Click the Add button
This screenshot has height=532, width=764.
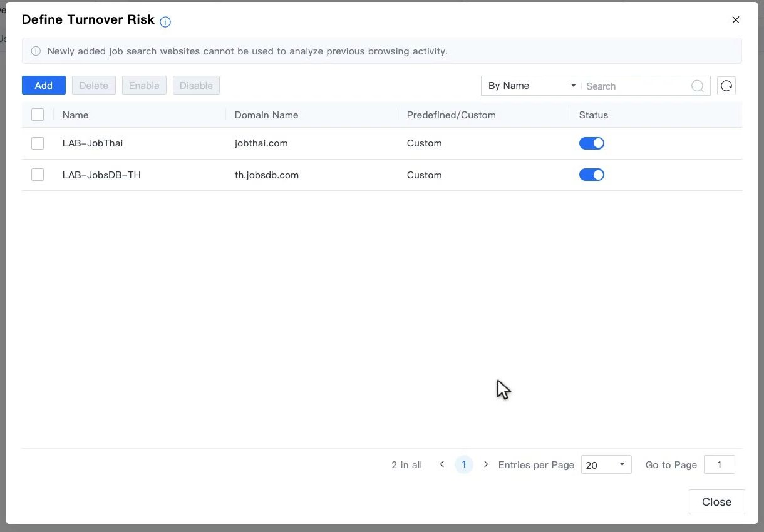point(44,86)
